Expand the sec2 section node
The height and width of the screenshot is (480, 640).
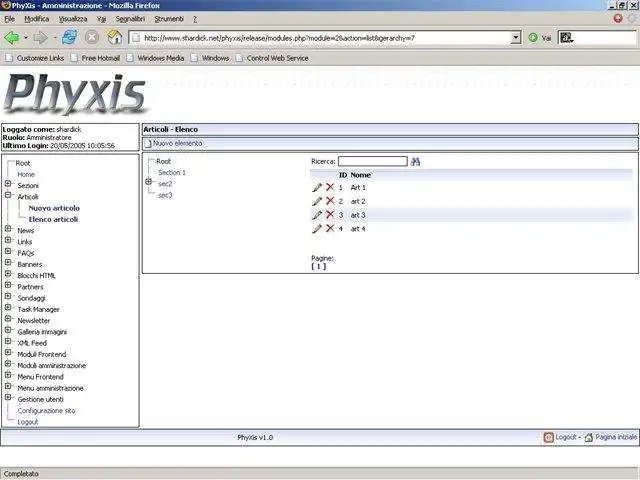tap(149, 182)
